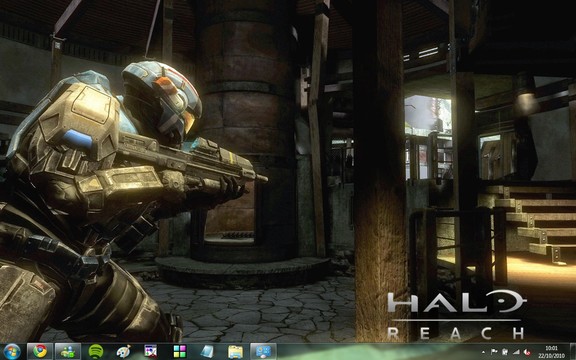Open the Action Center flag icon

coord(494,352)
